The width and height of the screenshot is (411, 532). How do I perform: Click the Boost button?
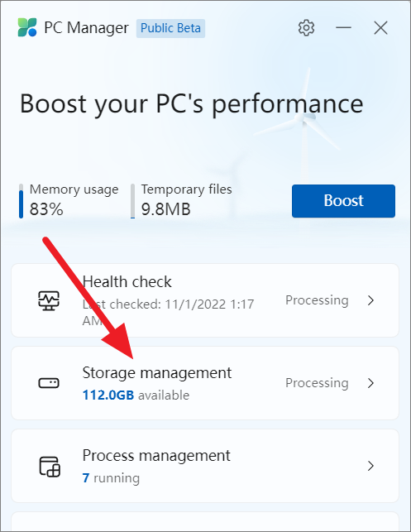(343, 201)
